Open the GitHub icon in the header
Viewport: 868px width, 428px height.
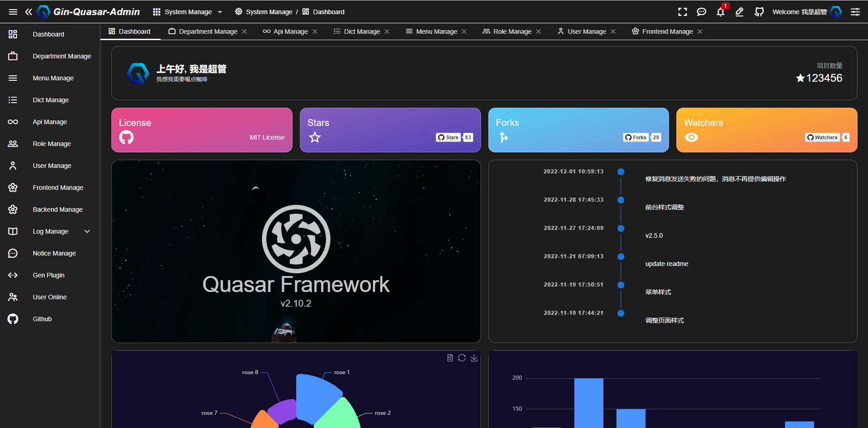[759, 12]
